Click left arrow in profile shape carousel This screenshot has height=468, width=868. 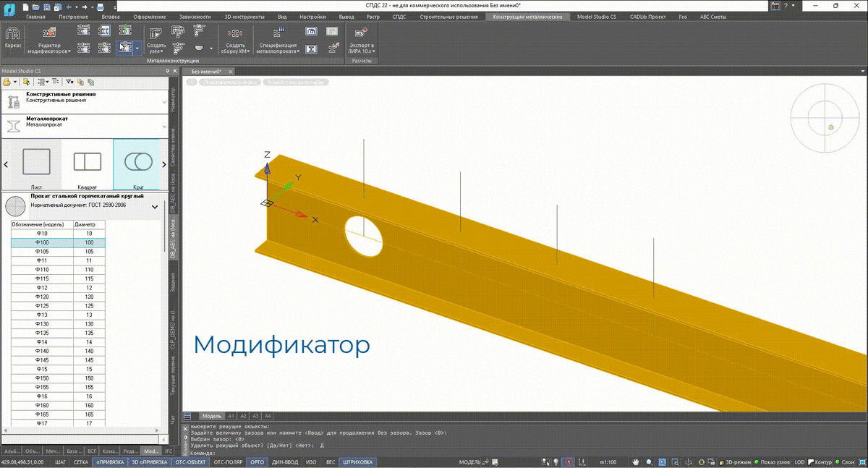click(x=6, y=164)
